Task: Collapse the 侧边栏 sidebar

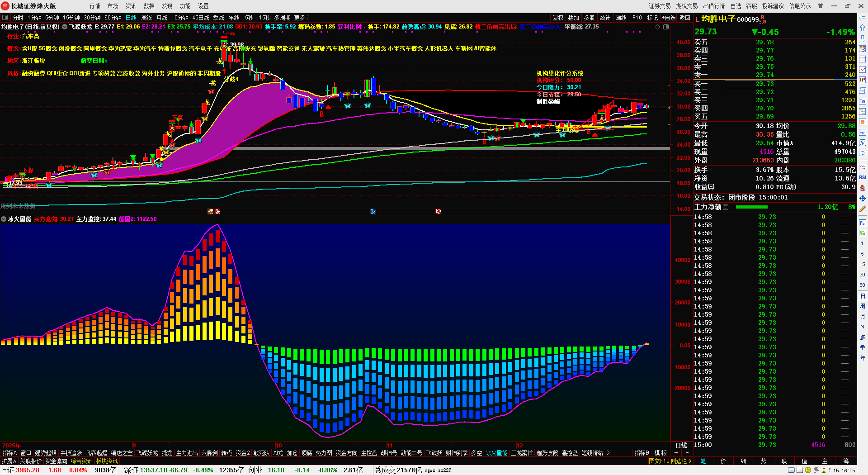Action: [x=681, y=461]
